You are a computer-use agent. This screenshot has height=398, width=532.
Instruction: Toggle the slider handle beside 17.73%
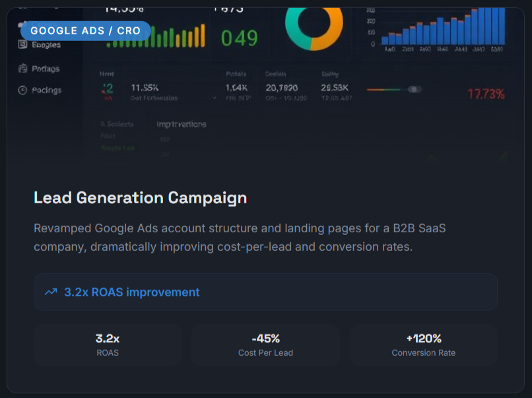(414, 89)
